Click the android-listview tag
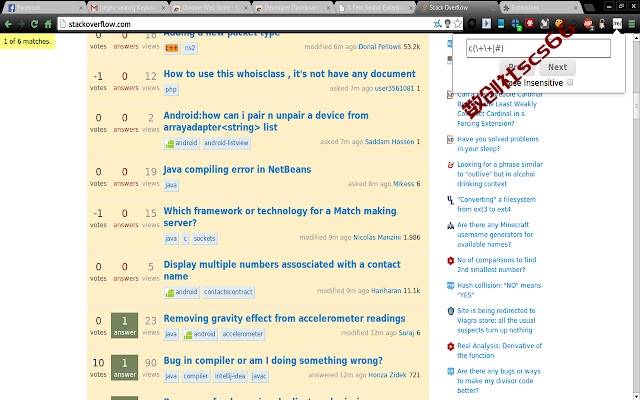Viewport: 640px width, 400px height. (226, 143)
